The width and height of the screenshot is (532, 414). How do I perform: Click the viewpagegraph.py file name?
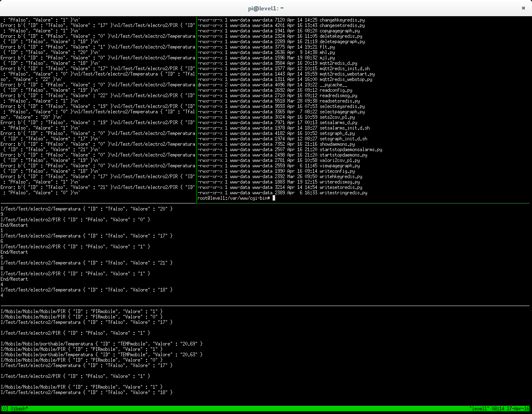(x=340, y=166)
